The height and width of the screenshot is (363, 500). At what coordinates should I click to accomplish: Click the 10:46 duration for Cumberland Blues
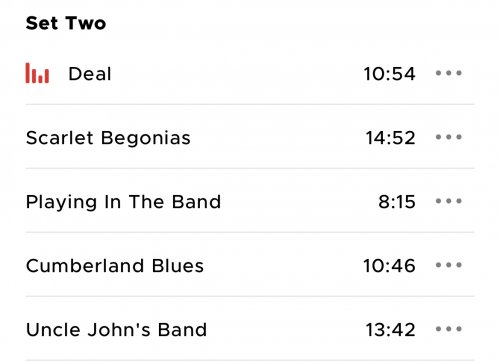tap(389, 266)
